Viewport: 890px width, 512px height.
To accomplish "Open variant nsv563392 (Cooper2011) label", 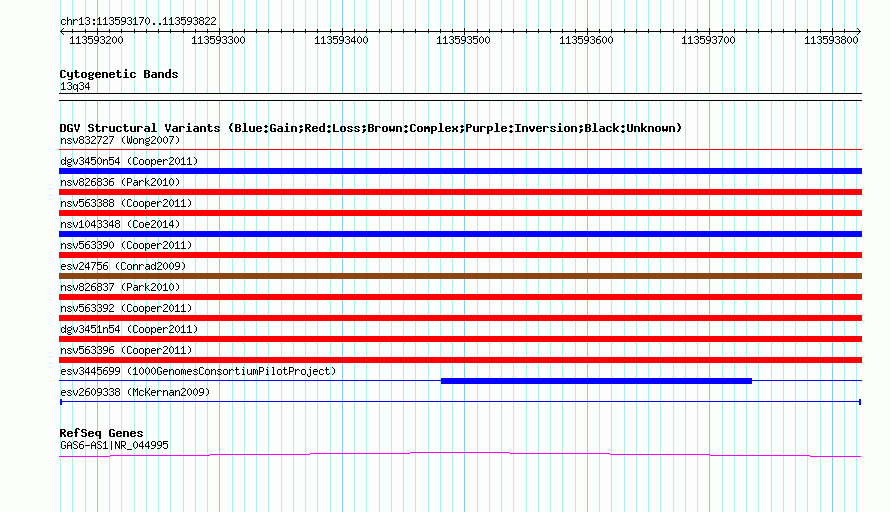I will pyautogui.click(x=126, y=308).
